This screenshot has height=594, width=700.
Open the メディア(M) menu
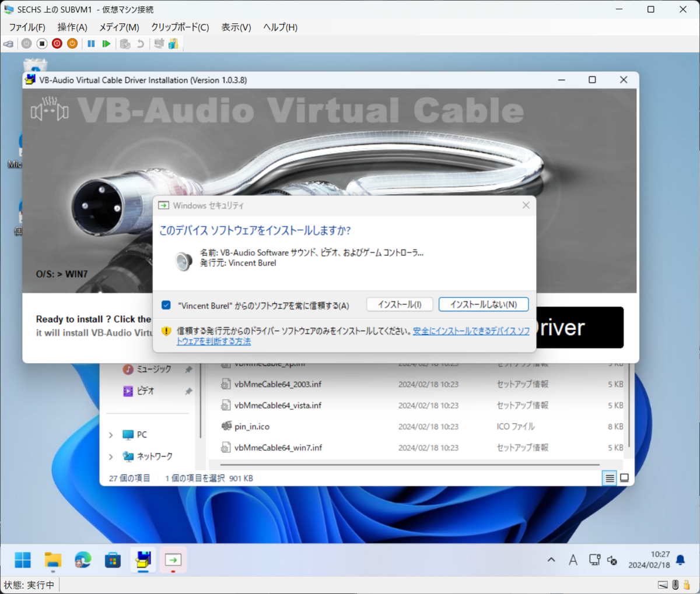pos(119,27)
